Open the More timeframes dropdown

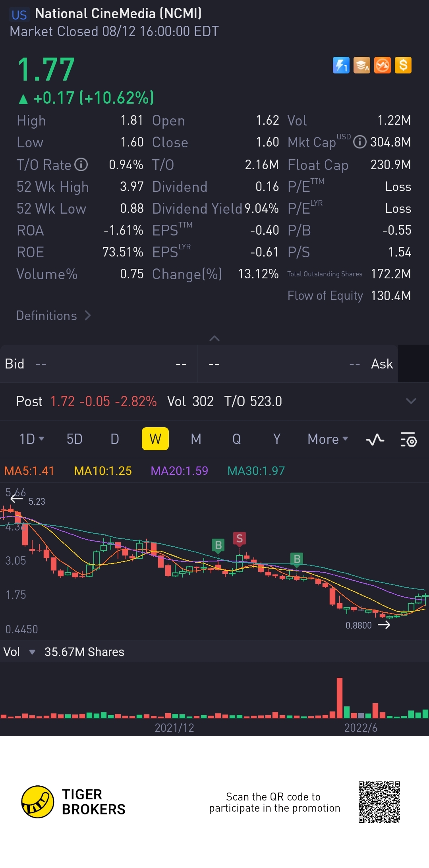[328, 439]
